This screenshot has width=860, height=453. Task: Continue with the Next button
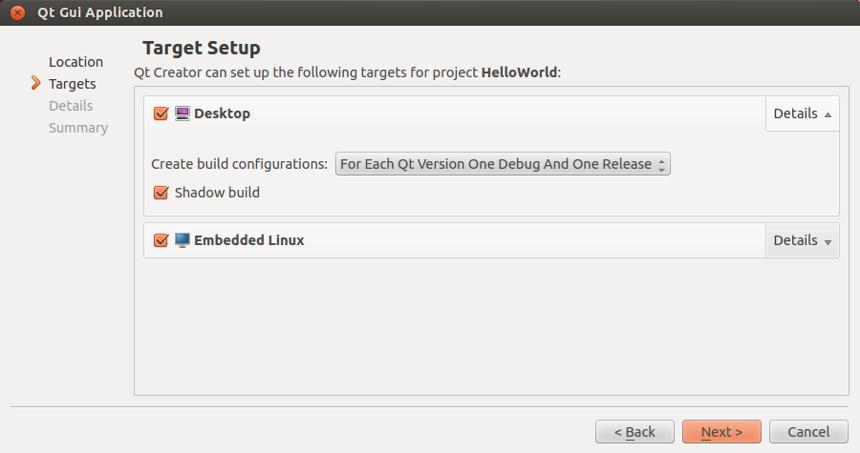(x=721, y=432)
